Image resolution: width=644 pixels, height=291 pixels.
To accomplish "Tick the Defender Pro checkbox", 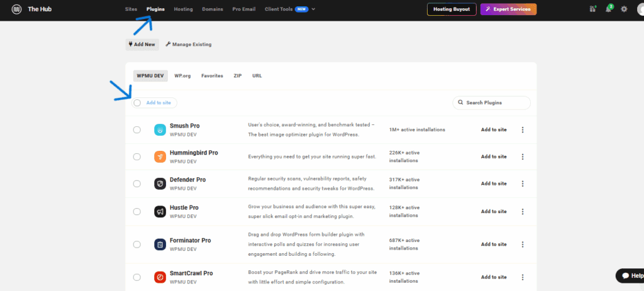I will coord(137,184).
